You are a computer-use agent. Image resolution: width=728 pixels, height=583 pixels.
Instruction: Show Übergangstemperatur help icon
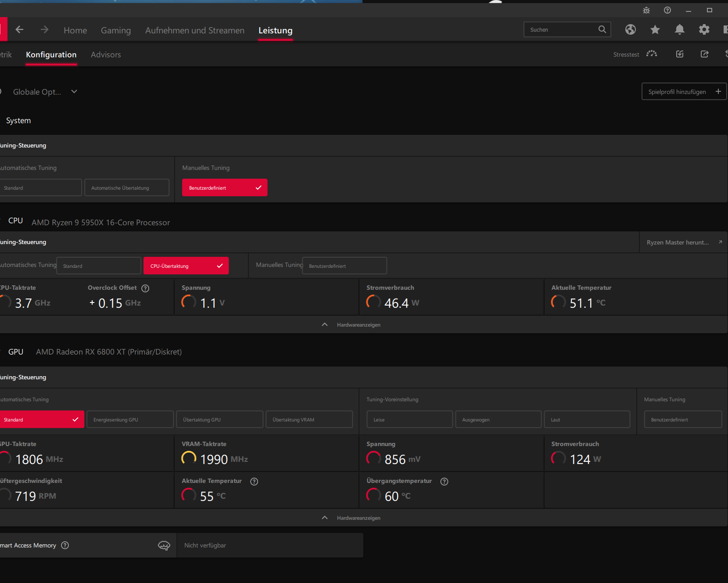(444, 481)
